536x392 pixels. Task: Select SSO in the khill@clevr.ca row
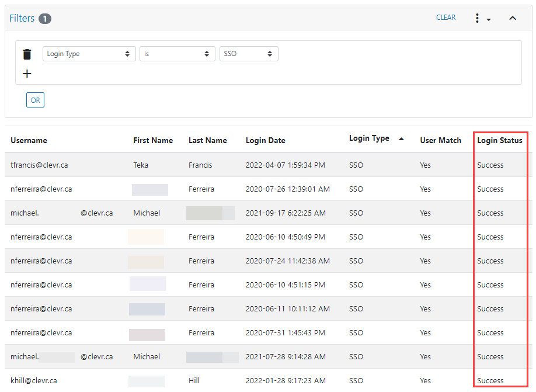[356, 380]
